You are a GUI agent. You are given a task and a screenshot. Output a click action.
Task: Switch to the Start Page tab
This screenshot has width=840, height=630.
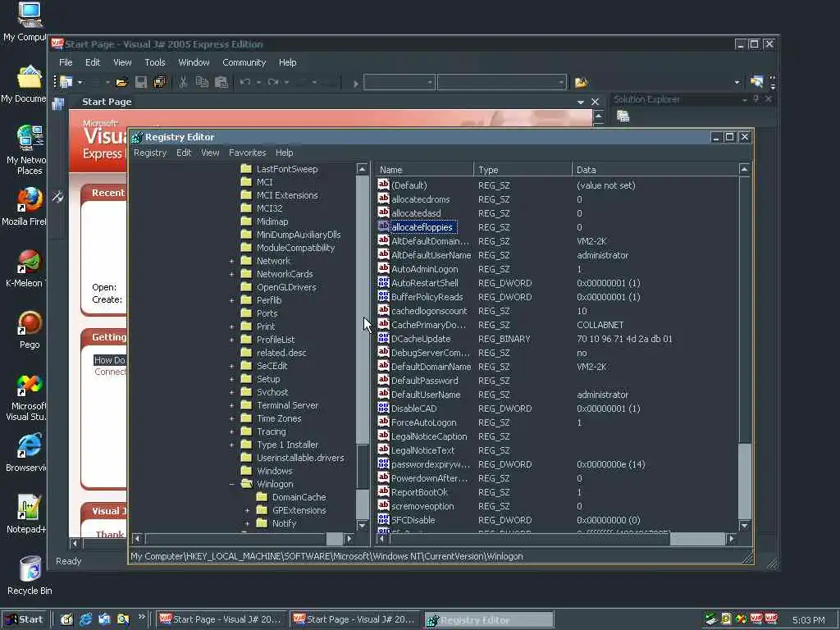click(x=107, y=102)
